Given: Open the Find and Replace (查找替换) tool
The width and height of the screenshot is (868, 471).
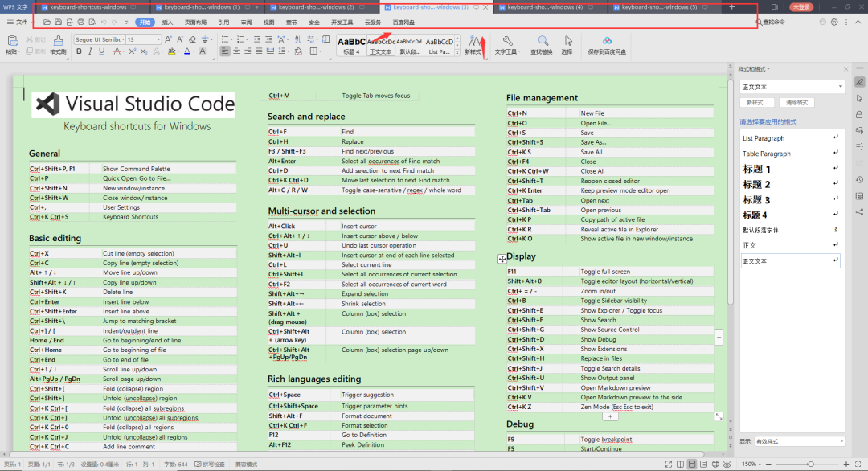Looking at the screenshot, I should click(543, 40).
